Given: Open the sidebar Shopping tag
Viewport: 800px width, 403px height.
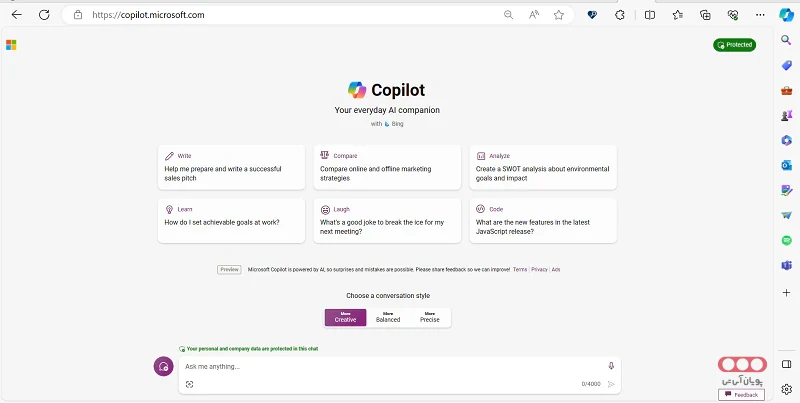Looking at the screenshot, I should click(786, 65).
